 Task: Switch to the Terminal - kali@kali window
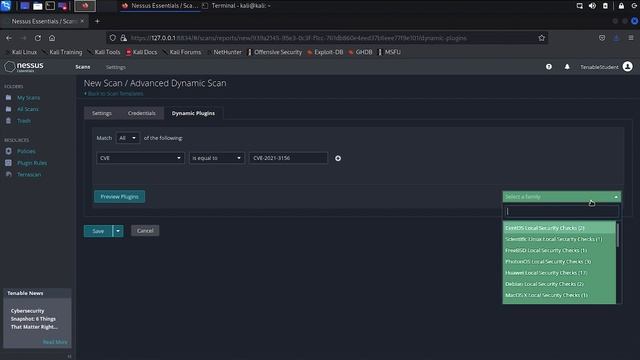[237, 6]
